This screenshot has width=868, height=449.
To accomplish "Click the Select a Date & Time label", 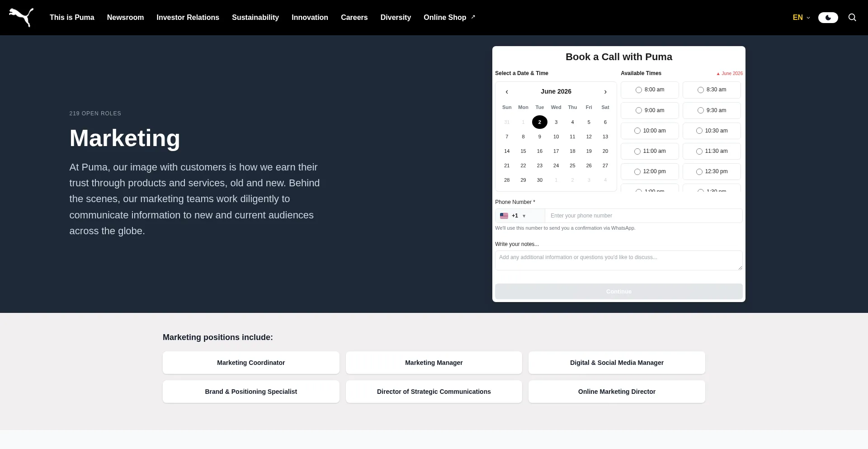I will click(522, 73).
